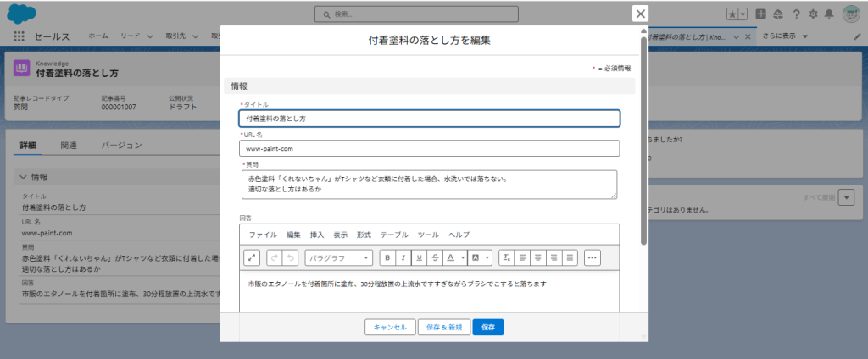This screenshot has width=868, height=359.
Task: Click into the URL 名 input field
Action: click(x=430, y=148)
